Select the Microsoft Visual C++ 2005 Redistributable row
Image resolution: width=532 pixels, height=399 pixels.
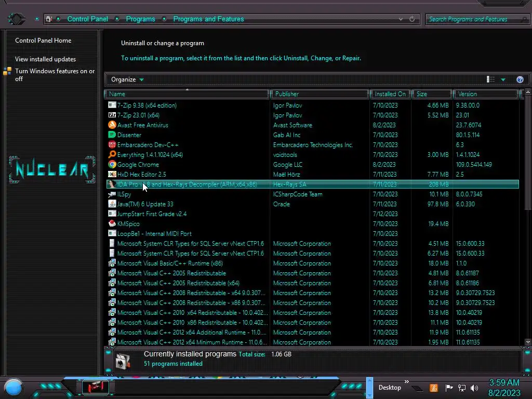click(312, 273)
